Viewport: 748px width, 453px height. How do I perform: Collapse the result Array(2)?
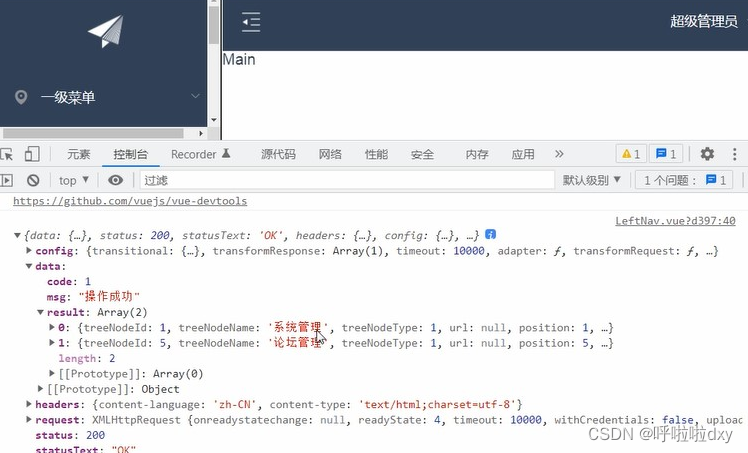41,312
